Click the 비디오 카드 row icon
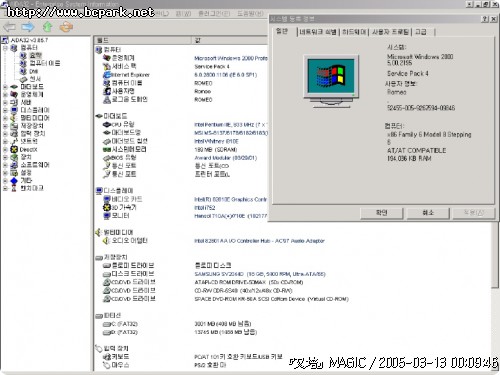The width and height of the screenshot is (500, 375). tap(107, 199)
